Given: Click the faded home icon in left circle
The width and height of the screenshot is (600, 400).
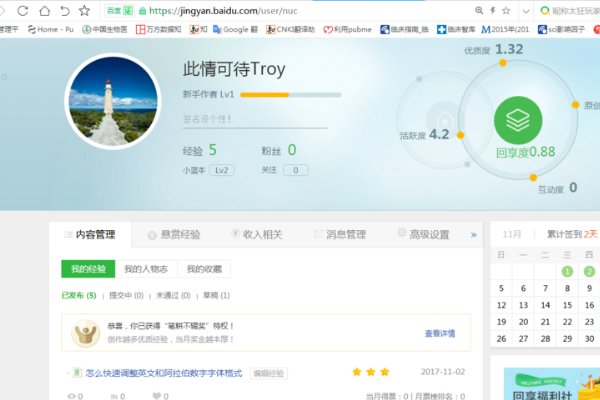Looking at the screenshot, I should [444, 120].
